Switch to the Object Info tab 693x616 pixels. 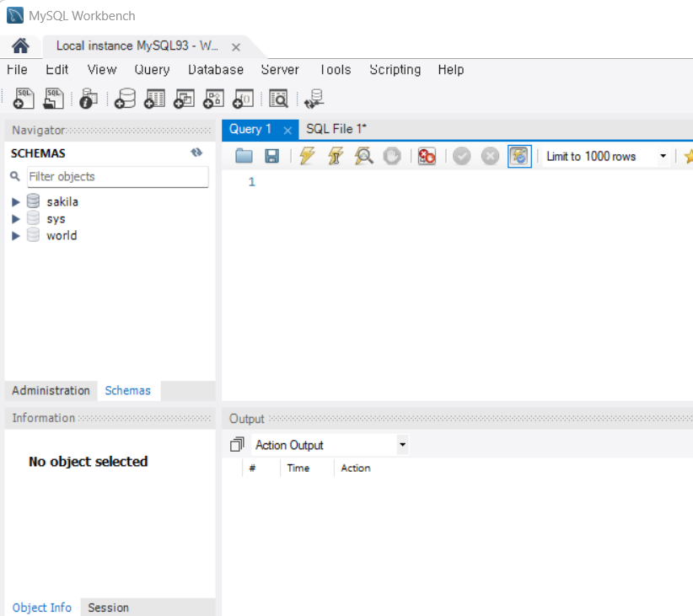click(42, 608)
